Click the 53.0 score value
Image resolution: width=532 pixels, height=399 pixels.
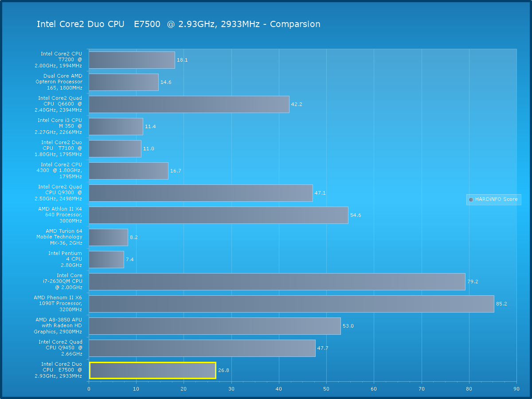[x=348, y=326]
